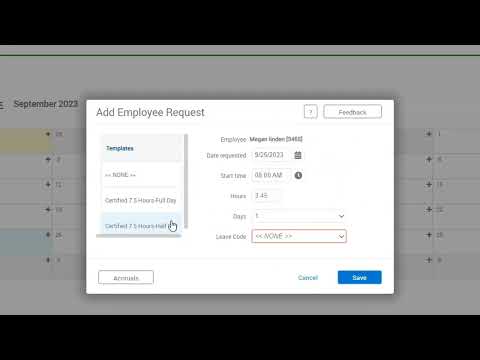Screen dimensions: 480x360
Task: Click the September 2023 month label
Action: point(46,104)
